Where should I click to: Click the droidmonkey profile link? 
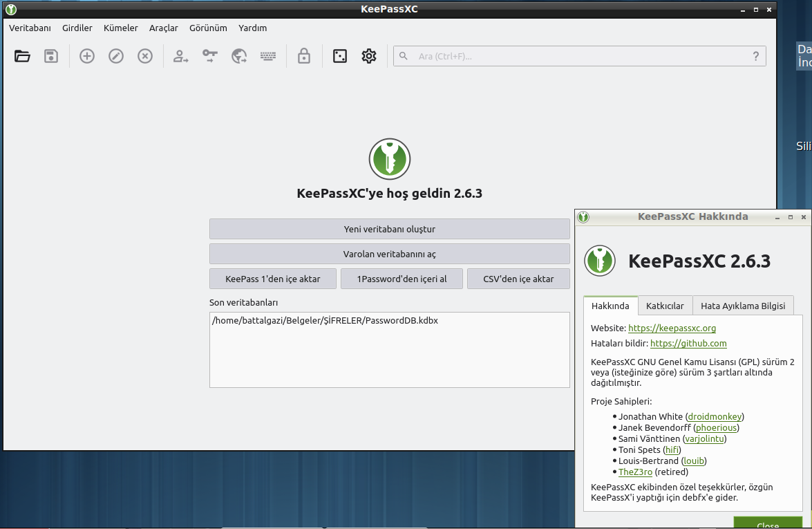pos(715,416)
